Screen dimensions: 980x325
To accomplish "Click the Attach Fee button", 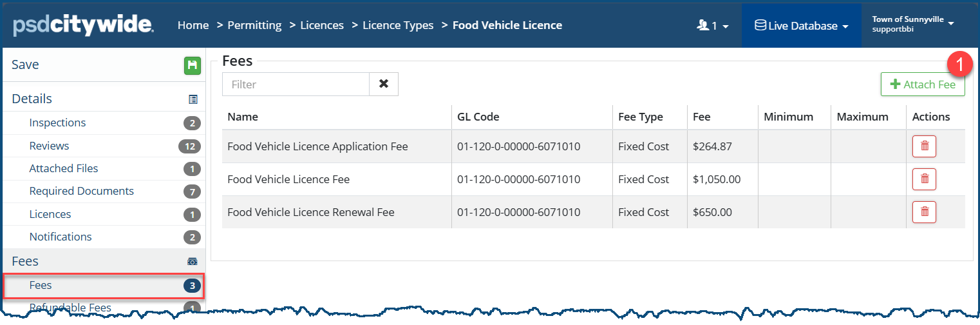I will coord(922,84).
